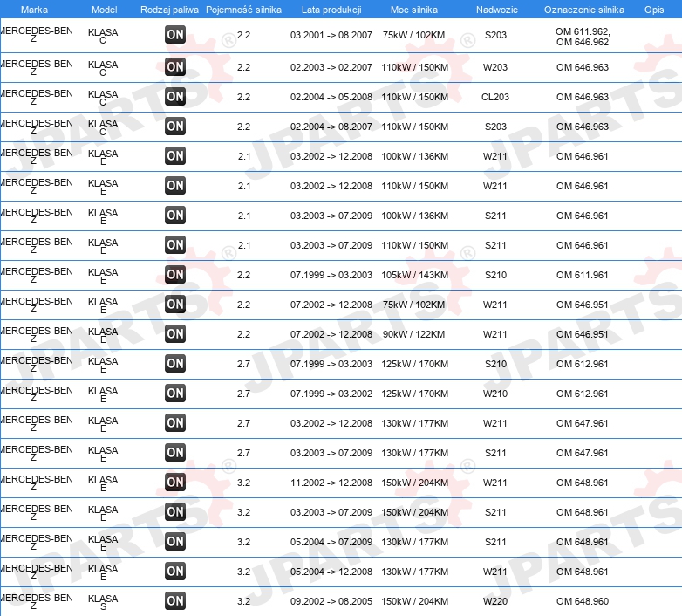This screenshot has height=616, width=682.
Task: Click the ON icon in the W210 row
Action: pos(175,394)
